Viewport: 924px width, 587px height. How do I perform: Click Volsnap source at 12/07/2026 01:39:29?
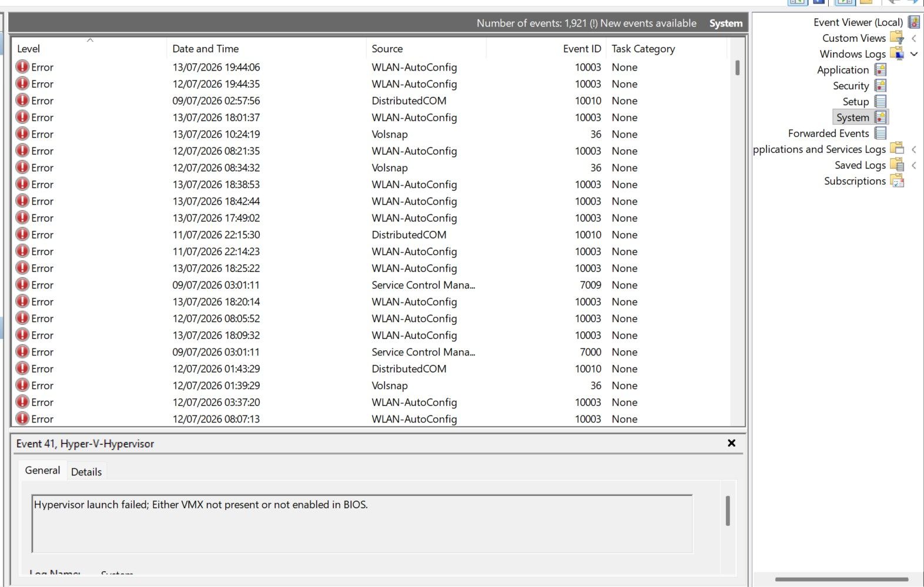[389, 385]
